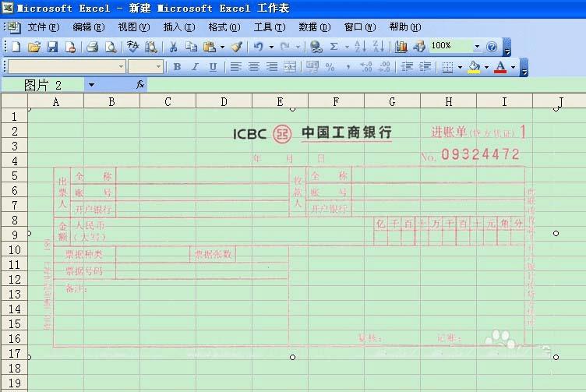The image size is (586, 392).
Task: Select column H header
Action: [x=449, y=101]
